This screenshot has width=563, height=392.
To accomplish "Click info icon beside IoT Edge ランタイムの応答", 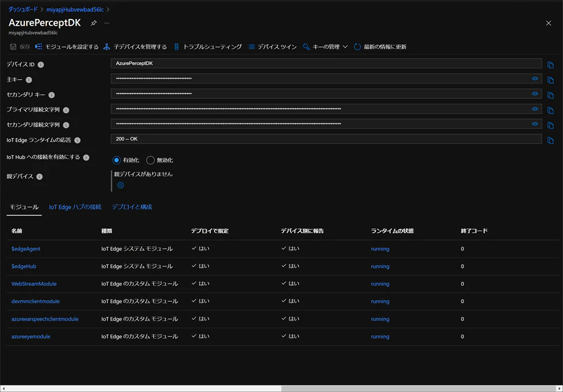I will pos(77,140).
